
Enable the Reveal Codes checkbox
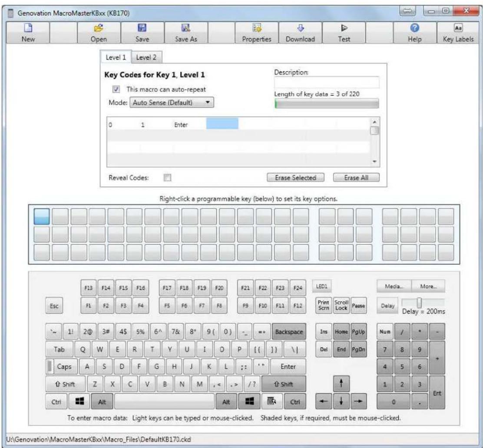tap(167, 177)
